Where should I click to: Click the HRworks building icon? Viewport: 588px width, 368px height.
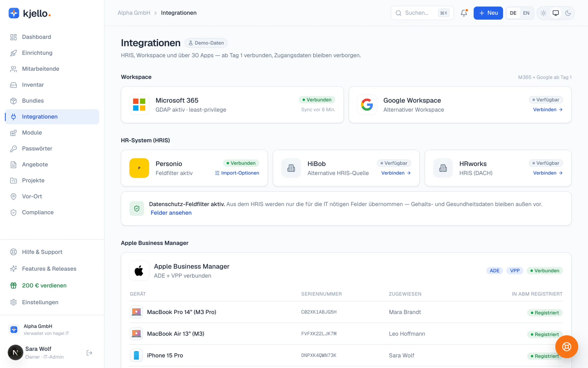click(x=443, y=168)
